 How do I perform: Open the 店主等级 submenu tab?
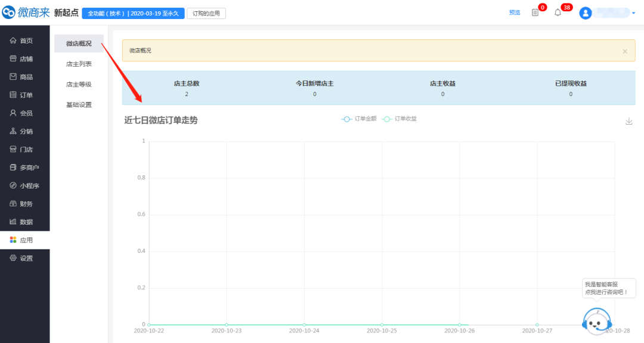tap(79, 84)
